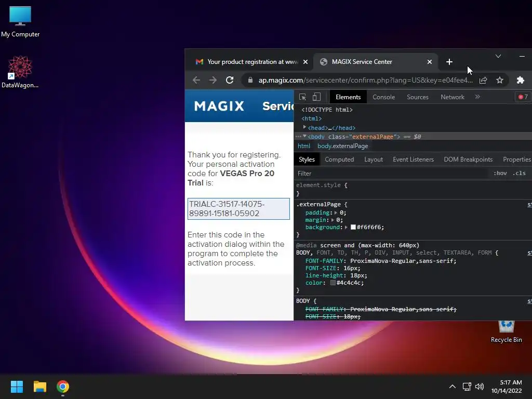Image resolution: width=532 pixels, height=399 pixels.
Task: Click html in DOM breadcrumb
Action: click(x=304, y=146)
